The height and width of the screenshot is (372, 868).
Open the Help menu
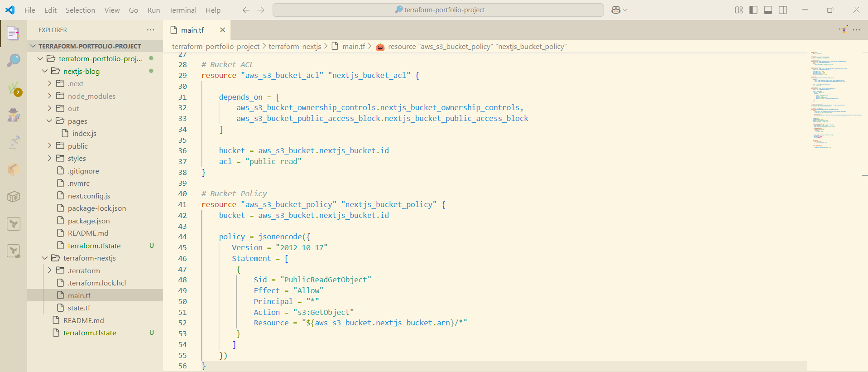pos(213,10)
